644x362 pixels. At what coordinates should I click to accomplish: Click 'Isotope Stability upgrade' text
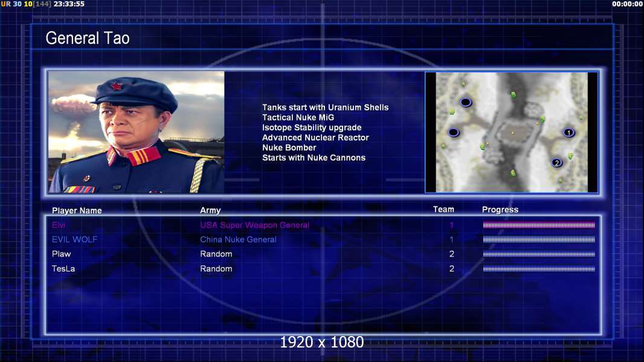[312, 127]
